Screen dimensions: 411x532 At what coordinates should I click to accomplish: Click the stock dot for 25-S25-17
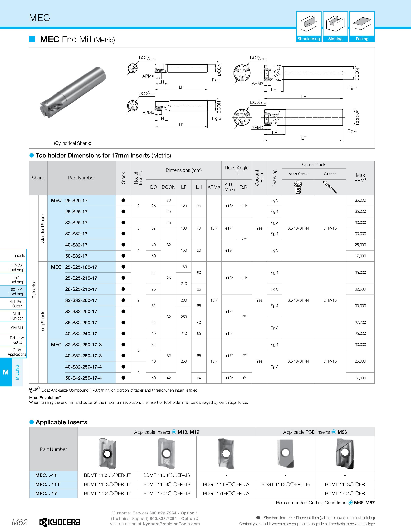123,212
